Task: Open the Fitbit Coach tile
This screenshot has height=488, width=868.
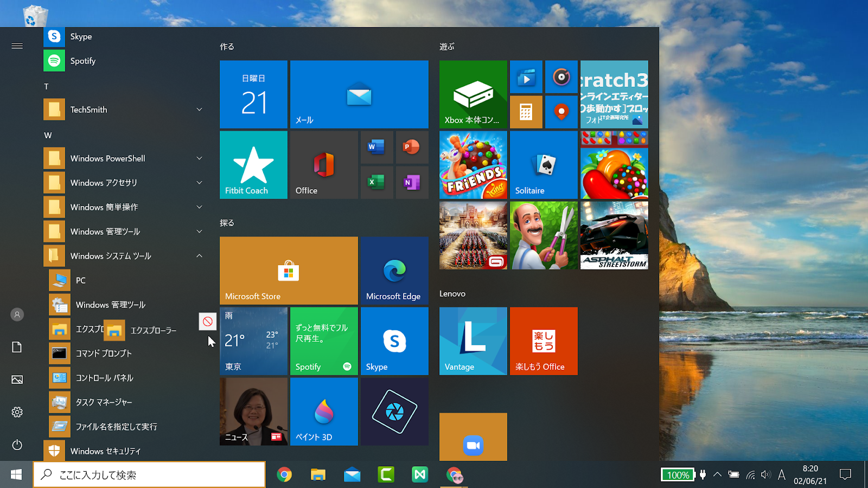Action: click(253, 165)
